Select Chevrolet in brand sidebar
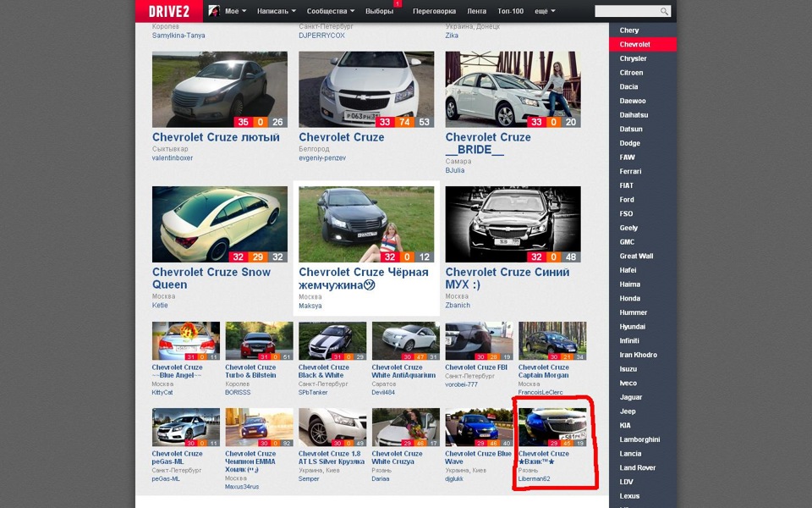This screenshot has width=812, height=508. click(643, 44)
